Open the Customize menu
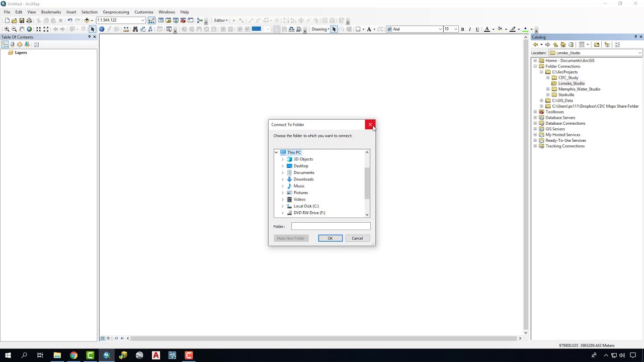This screenshot has height=362, width=644. pos(144,12)
